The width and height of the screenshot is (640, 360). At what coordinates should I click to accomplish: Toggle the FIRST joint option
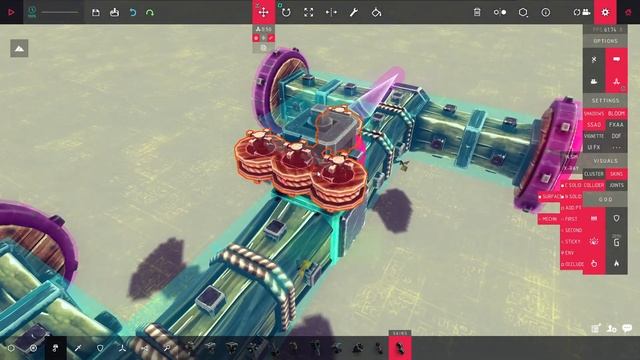[571, 219]
